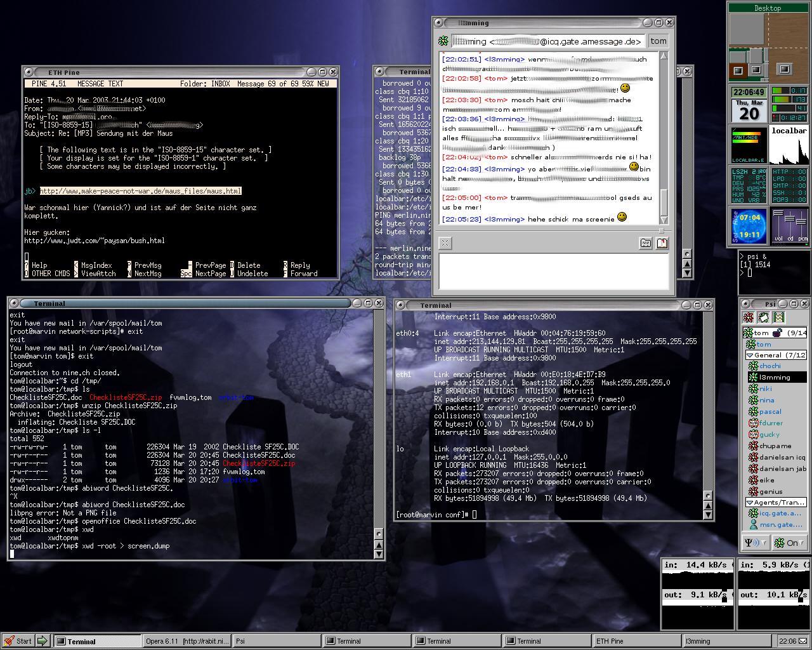The image size is (812, 650).
Task: Select contact chochi in Psi roster
Action: [x=769, y=366]
